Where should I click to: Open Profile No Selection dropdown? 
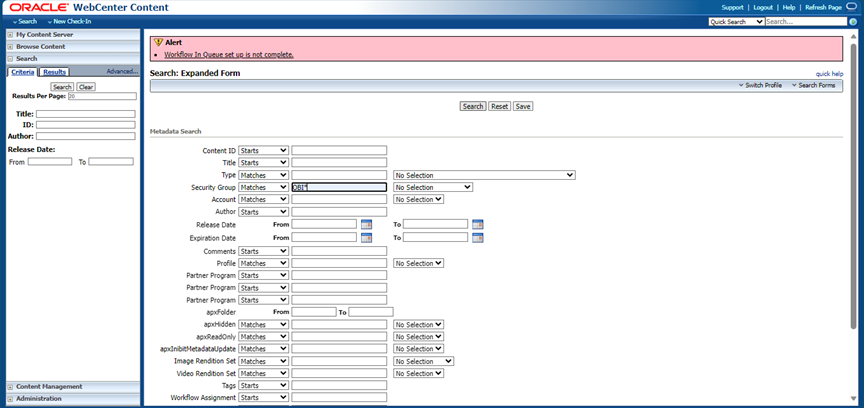click(x=419, y=264)
